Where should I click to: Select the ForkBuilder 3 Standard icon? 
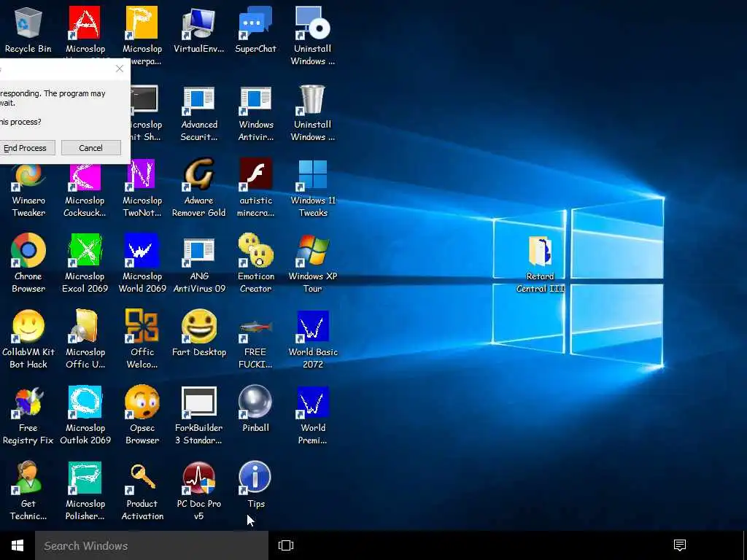199,402
